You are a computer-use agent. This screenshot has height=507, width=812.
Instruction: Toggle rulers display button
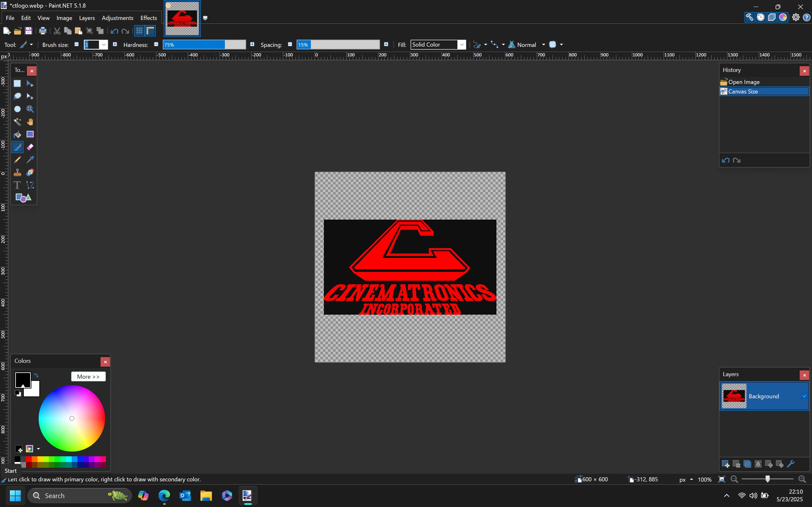151,31
